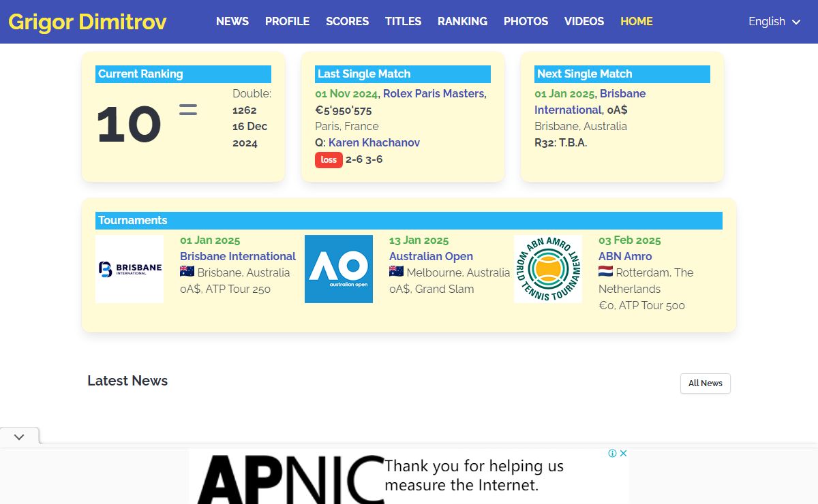
Task: Go to the VIDEOS menu item
Action: click(584, 22)
